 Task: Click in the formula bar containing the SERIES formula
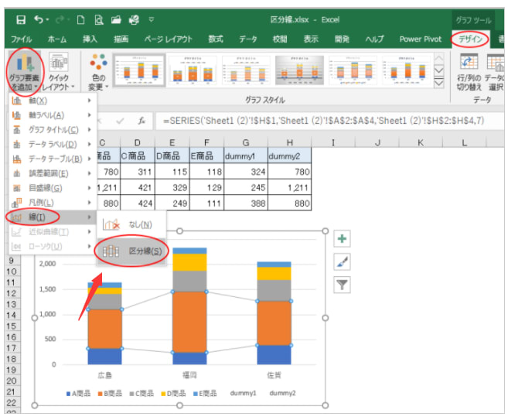click(325, 121)
